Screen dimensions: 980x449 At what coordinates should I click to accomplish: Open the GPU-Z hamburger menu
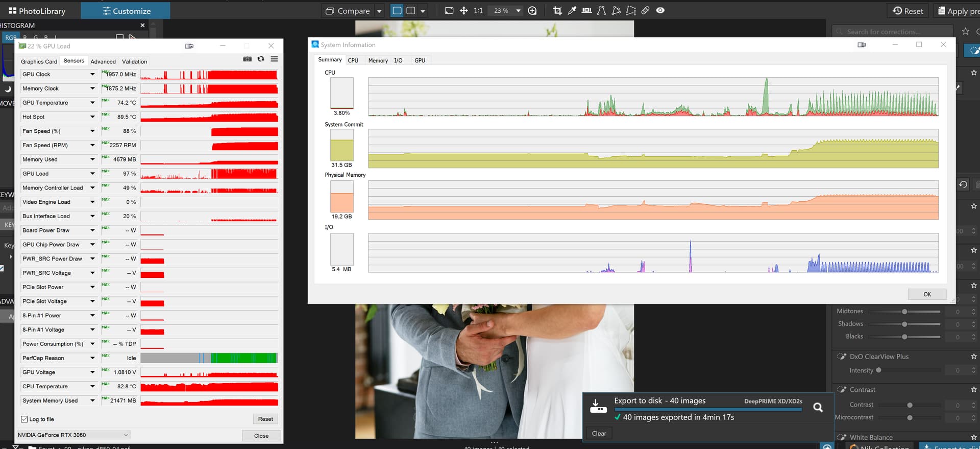click(274, 59)
